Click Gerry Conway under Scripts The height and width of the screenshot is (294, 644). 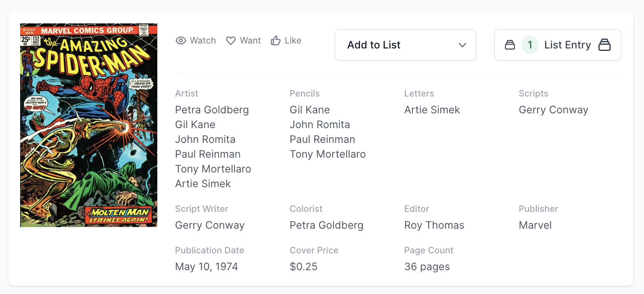click(553, 110)
